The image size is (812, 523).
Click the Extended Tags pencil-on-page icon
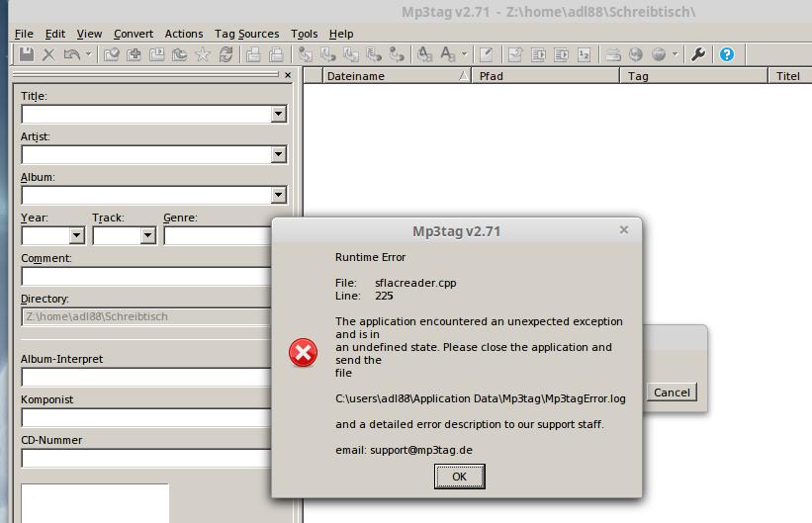coord(487,53)
